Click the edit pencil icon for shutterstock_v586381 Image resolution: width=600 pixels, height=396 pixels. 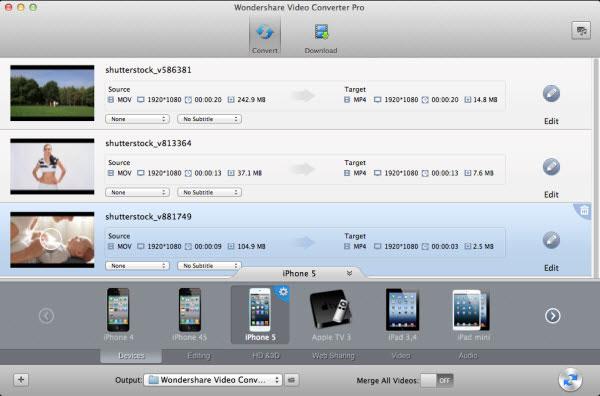pyautogui.click(x=551, y=94)
